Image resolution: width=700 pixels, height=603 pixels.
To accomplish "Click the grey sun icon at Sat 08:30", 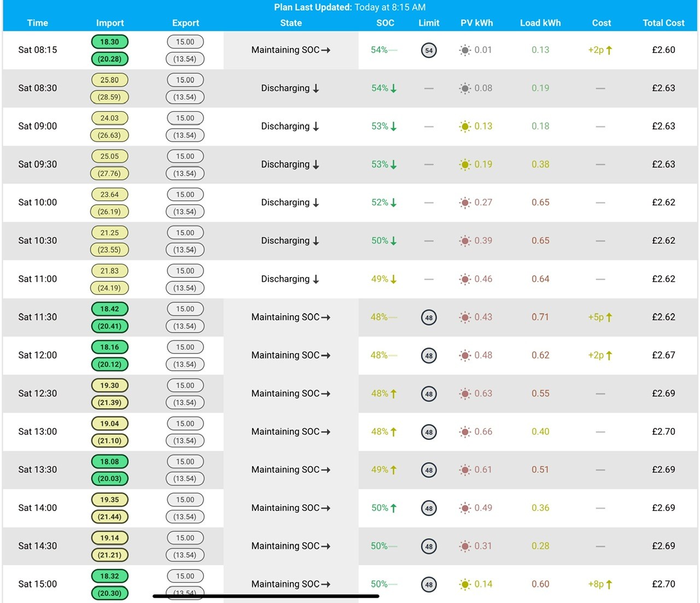I will coord(465,88).
